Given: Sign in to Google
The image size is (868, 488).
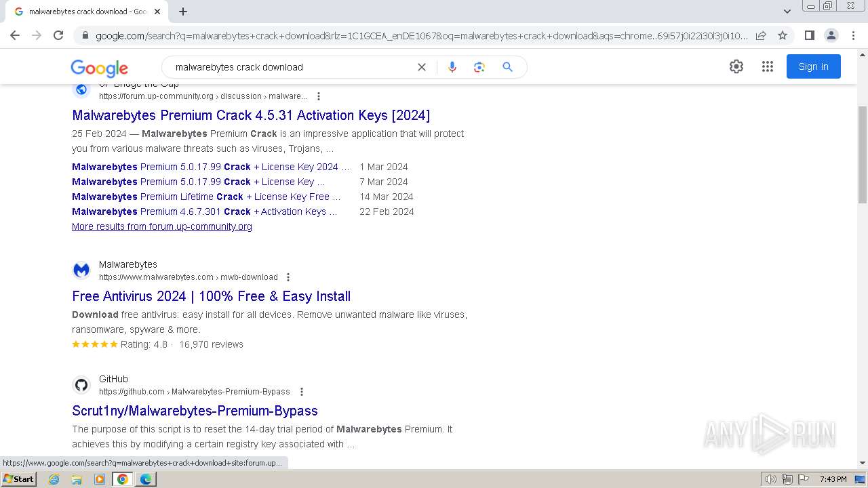Looking at the screenshot, I should pos(814,66).
